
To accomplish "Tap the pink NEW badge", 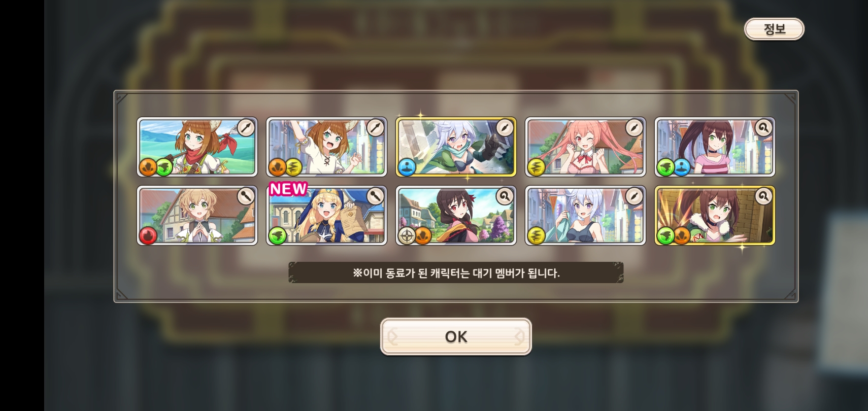I will (288, 189).
